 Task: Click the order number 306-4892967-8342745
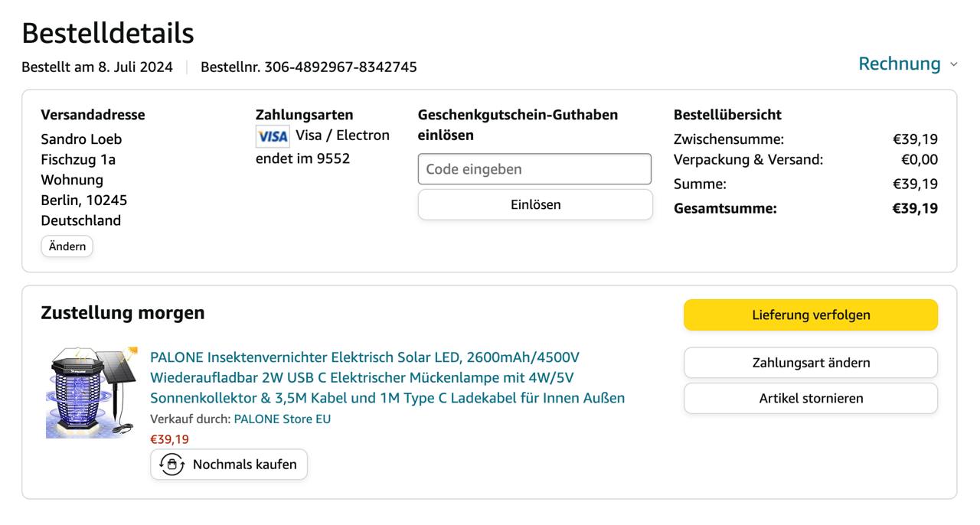click(340, 67)
